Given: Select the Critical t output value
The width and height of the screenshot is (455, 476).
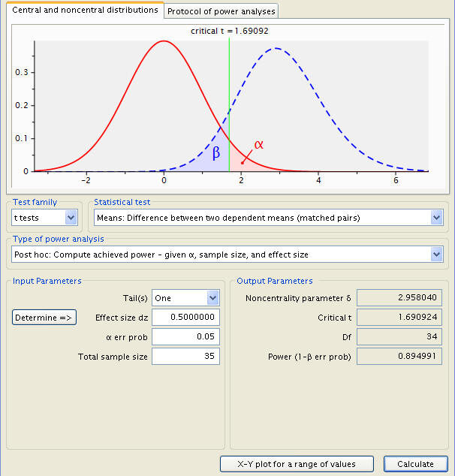Looking at the screenshot, I should [399, 318].
